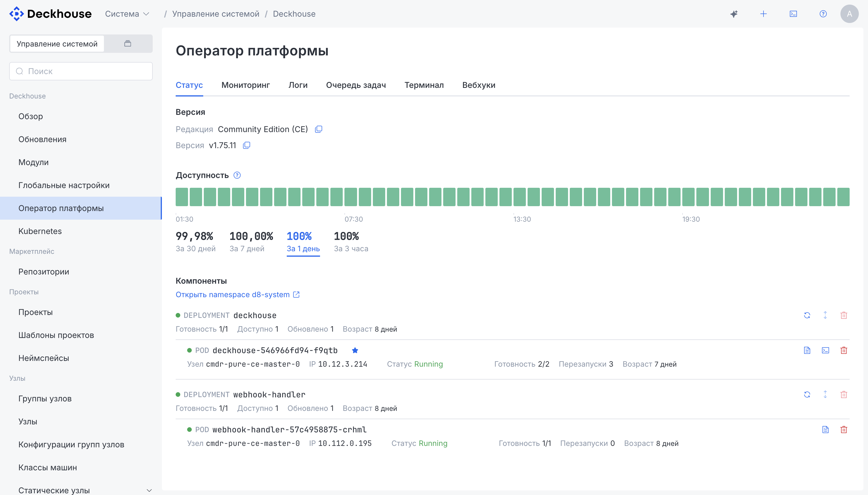Open Классы машин in sidebar
868x495 pixels.
click(81, 467)
